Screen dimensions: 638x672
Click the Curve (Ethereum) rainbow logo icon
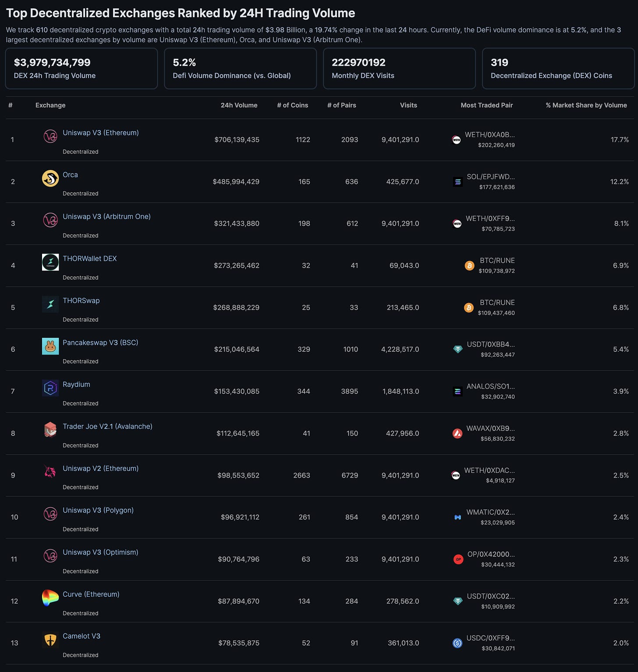[50, 598]
